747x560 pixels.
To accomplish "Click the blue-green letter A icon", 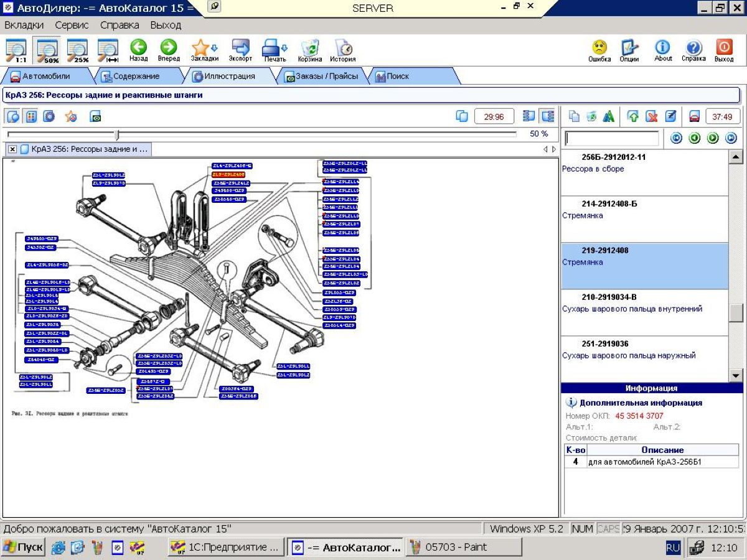I will pyautogui.click(x=608, y=116).
